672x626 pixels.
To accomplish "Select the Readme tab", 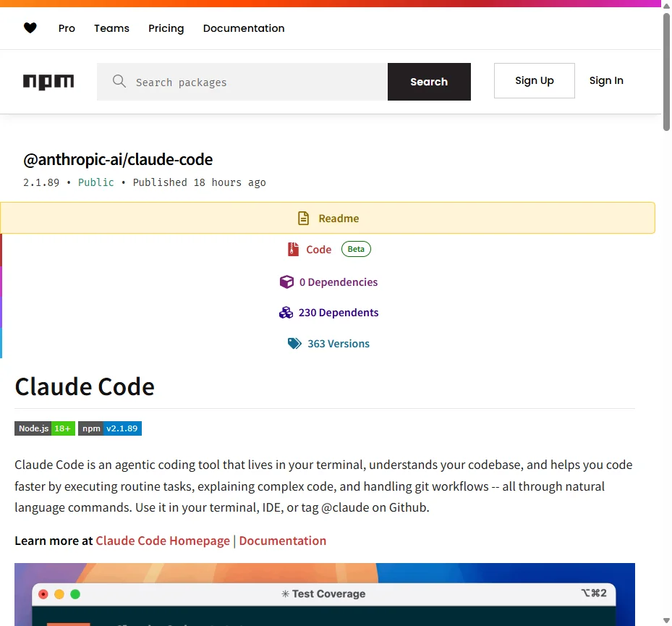I will (x=337, y=218).
